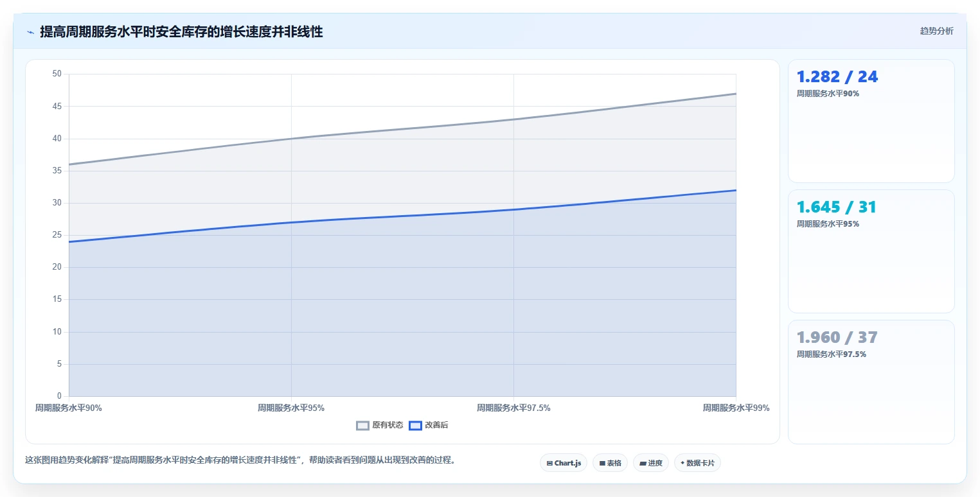This screenshot has height=497, width=980.
Task: Click the card caption 周期服务水平95%
Action: (x=828, y=224)
